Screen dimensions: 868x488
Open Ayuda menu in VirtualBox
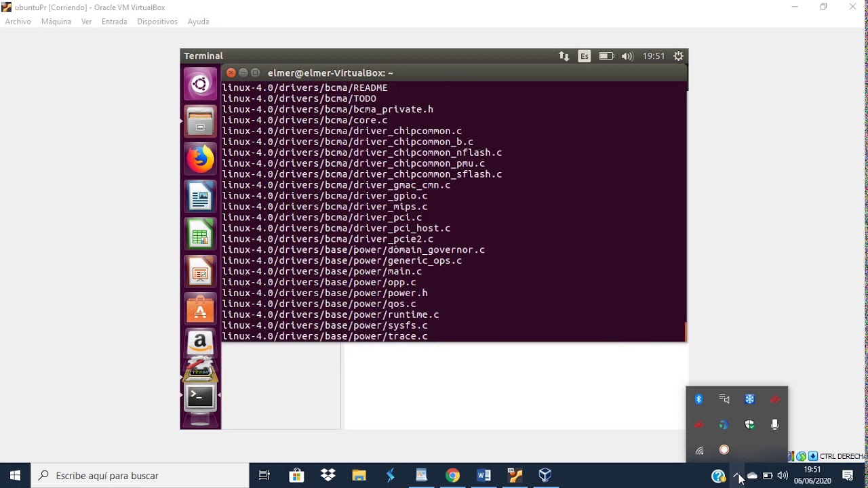[x=198, y=22]
